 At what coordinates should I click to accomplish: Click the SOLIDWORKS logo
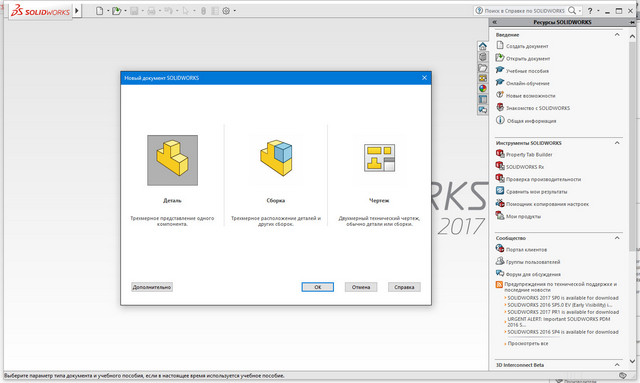[40, 11]
